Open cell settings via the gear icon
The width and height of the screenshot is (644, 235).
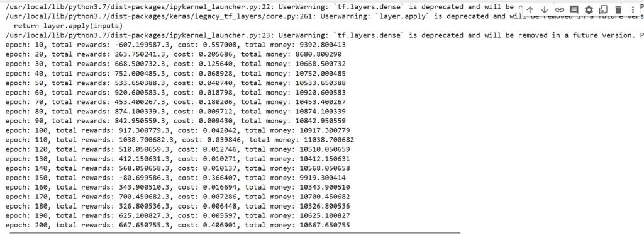[x=589, y=10]
